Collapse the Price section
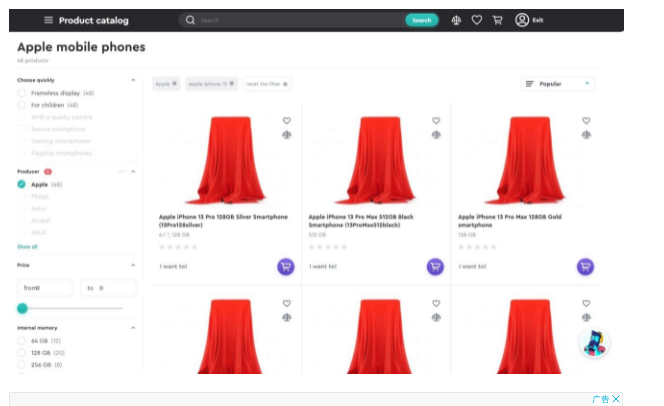 [133, 265]
